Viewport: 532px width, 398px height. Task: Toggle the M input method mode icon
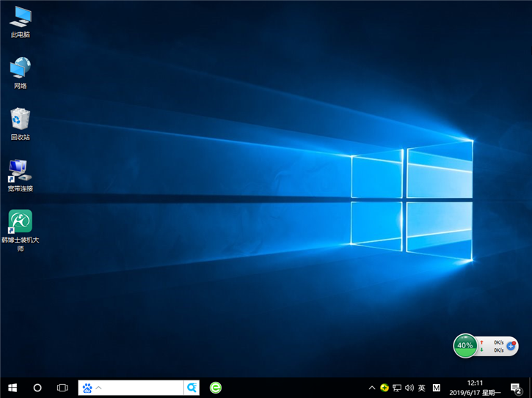click(x=437, y=388)
